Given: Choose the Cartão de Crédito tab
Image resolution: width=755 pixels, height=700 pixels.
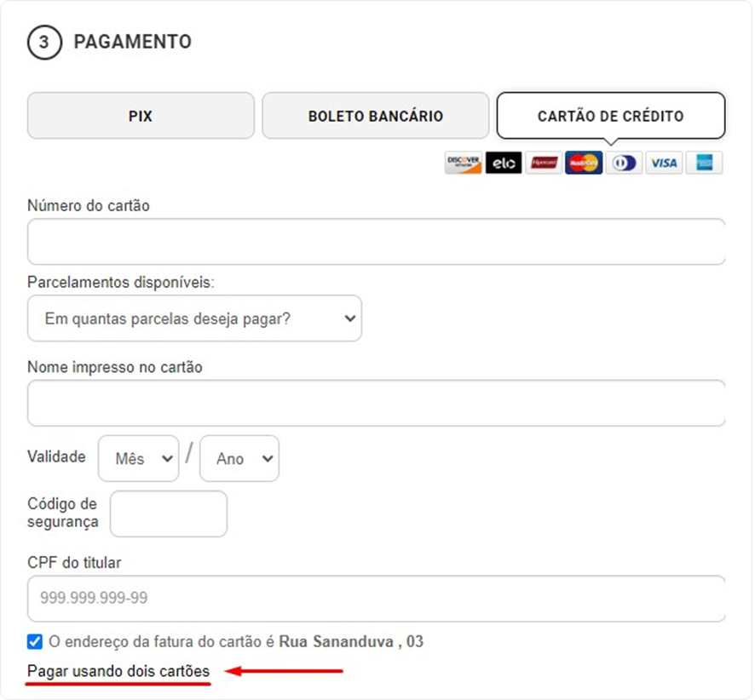Looking at the screenshot, I should pyautogui.click(x=610, y=116).
